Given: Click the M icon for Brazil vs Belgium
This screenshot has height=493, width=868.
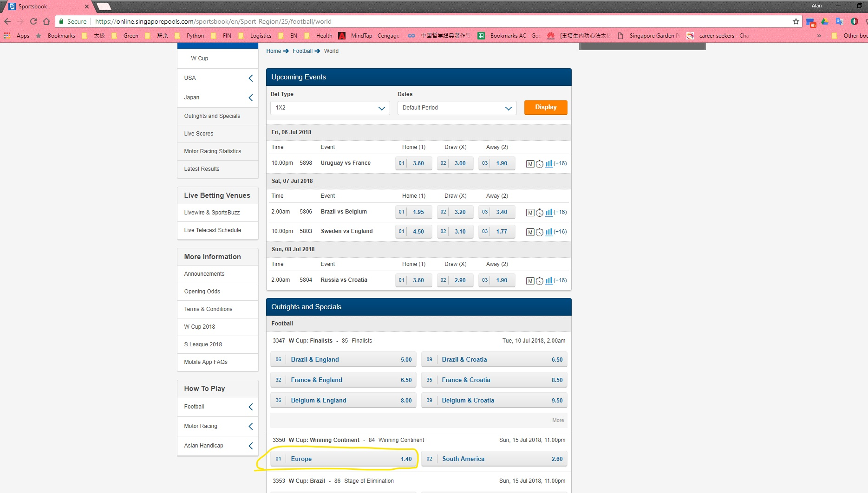Looking at the screenshot, I should (530, 213).
